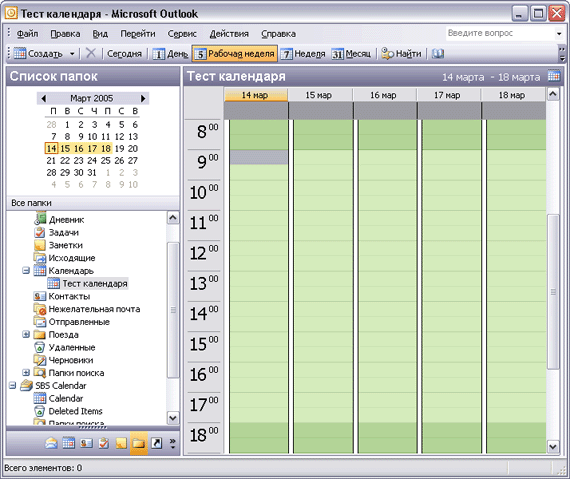Open Notes pane from navigation bar icon

[121, 443]
